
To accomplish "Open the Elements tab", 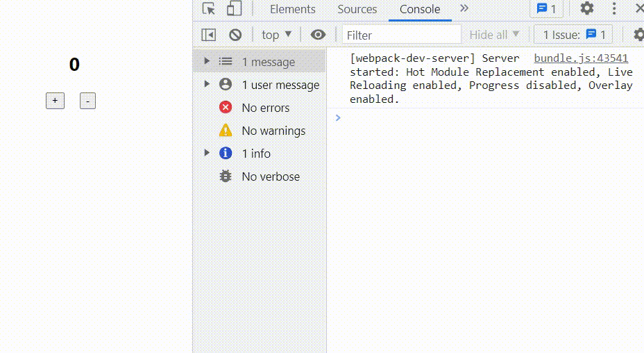I will (292, 9).
